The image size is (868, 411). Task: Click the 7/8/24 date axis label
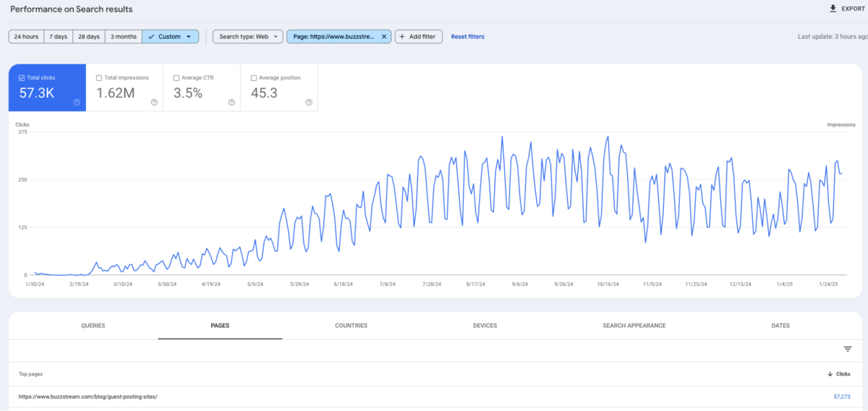click(387, 284)
